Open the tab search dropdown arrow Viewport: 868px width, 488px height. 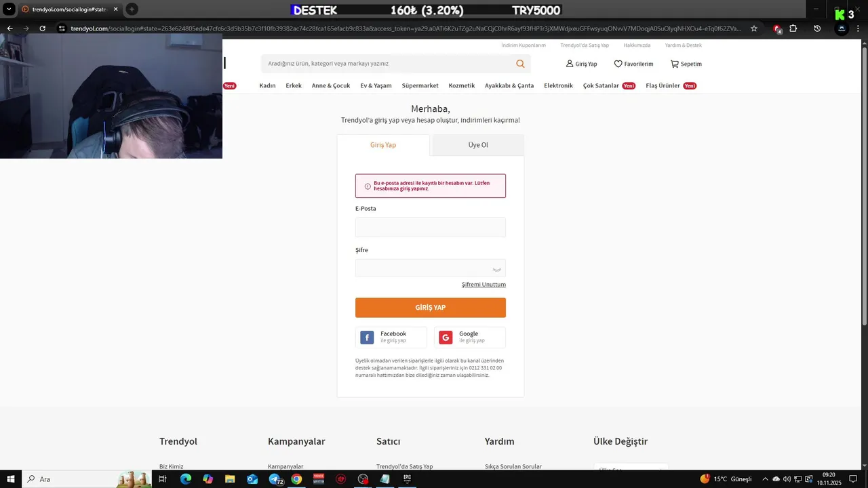tap(9, 9)
